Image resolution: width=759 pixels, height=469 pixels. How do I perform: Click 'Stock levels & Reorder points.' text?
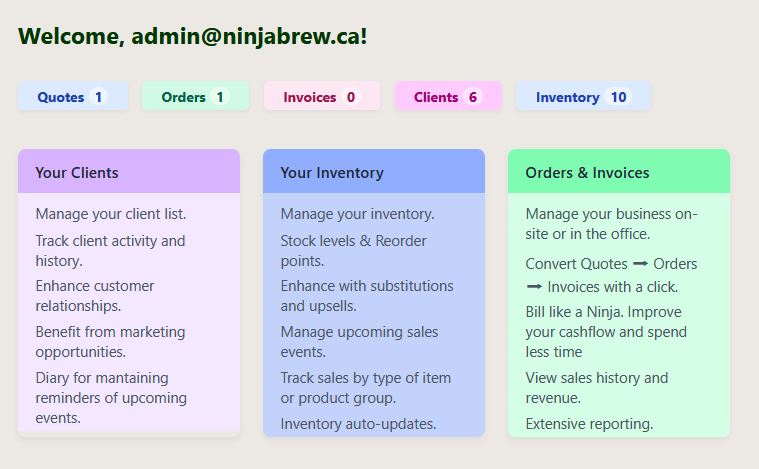tap(353, 251)
